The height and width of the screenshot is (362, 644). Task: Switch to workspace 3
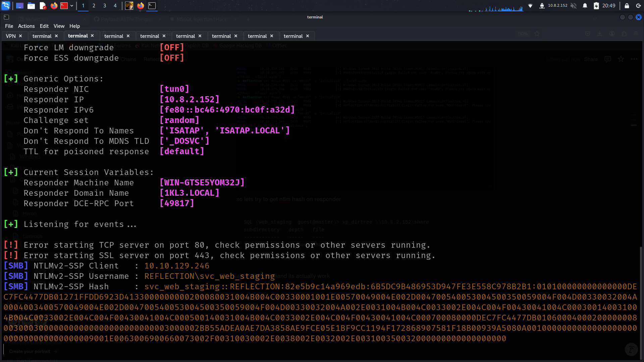[105, 6]
